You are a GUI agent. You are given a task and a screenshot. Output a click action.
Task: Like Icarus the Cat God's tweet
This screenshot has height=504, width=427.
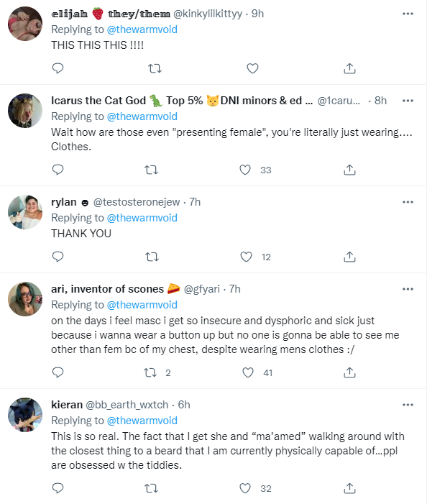245,170
